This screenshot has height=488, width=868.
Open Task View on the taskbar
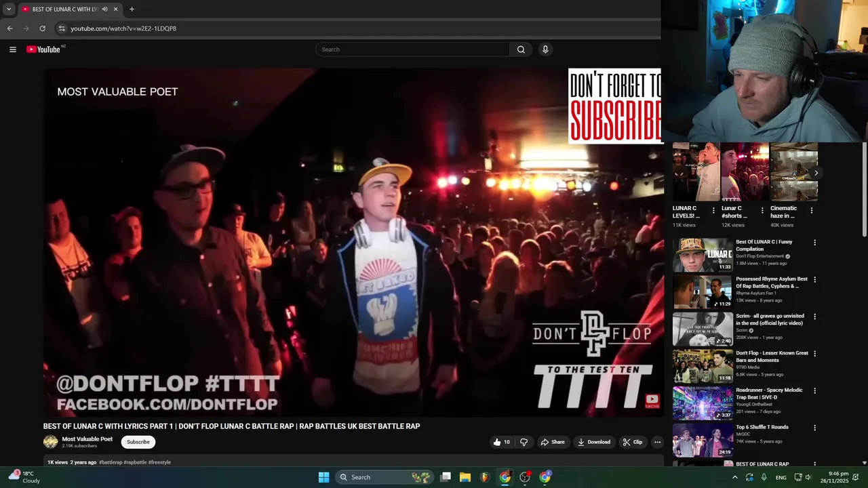tap(446, 477)
